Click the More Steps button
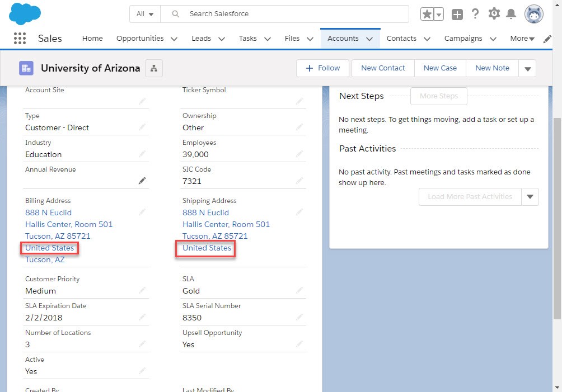The height and width of the screenshot is (392, 562). [x=439, y=96]
